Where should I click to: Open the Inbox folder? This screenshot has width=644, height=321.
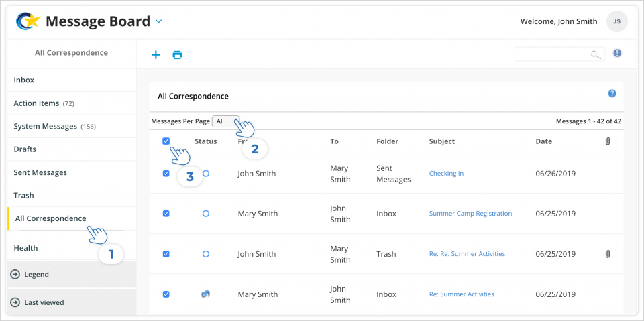(x=72, y=80)
